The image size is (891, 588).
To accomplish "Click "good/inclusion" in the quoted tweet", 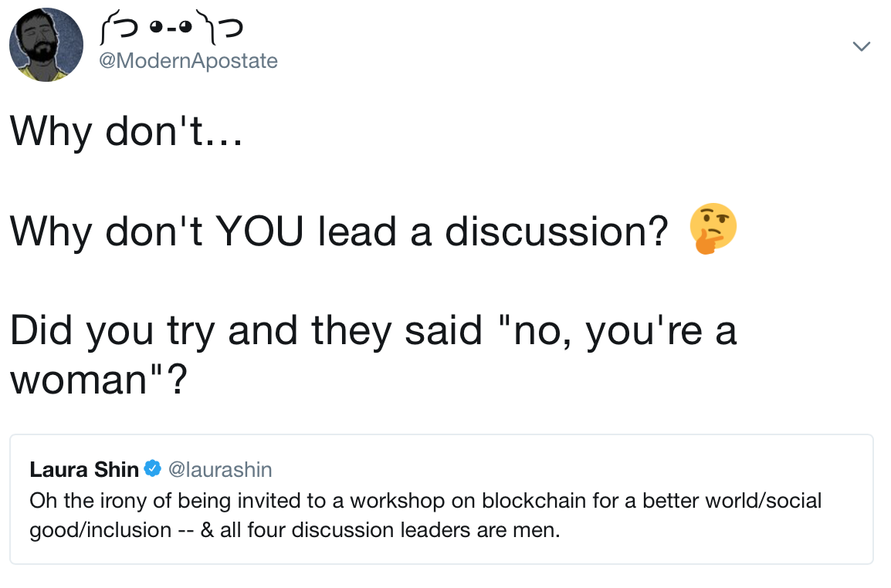I will click(x=100, y=530).
